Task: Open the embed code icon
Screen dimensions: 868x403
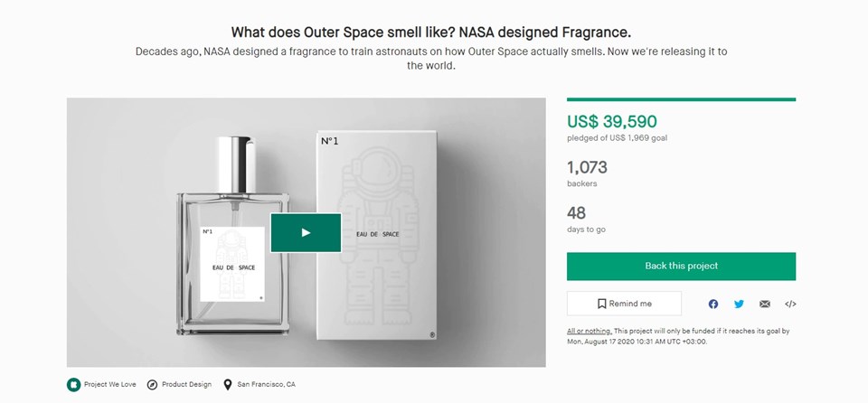Action: (x=790, y=304)
